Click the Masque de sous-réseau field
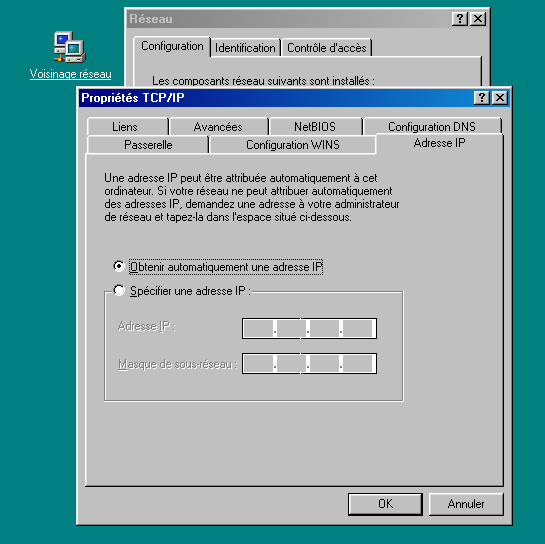Image resolution: width=545 pixels, height=544 pixels. [x=309, y=364]
